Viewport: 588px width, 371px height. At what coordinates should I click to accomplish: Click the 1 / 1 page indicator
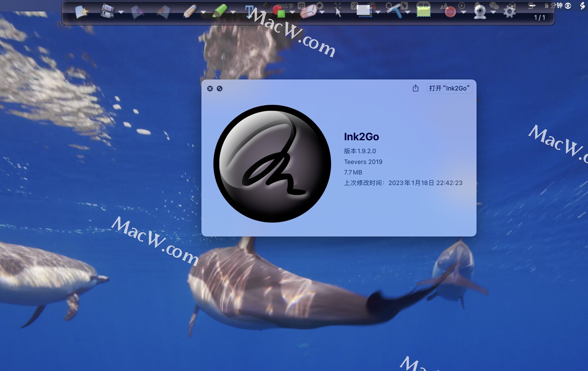click(540, 17)
